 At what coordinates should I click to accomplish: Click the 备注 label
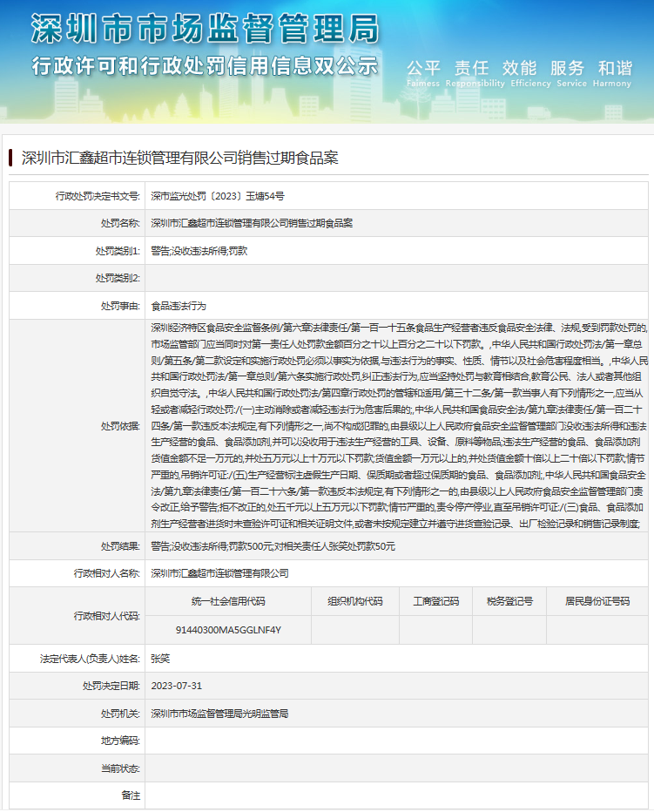pos(131,795)
